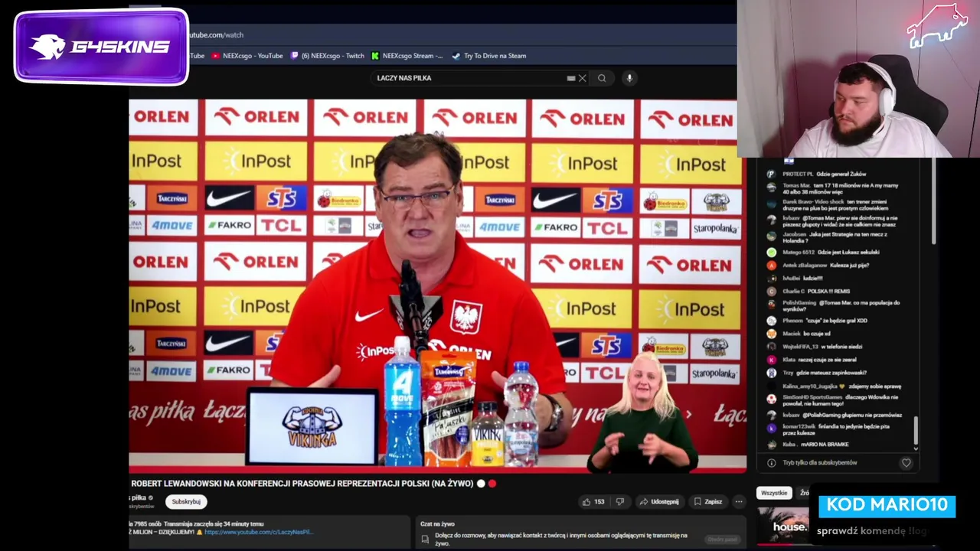Open the house thumbnail in recommendations

tap(783, 527)
